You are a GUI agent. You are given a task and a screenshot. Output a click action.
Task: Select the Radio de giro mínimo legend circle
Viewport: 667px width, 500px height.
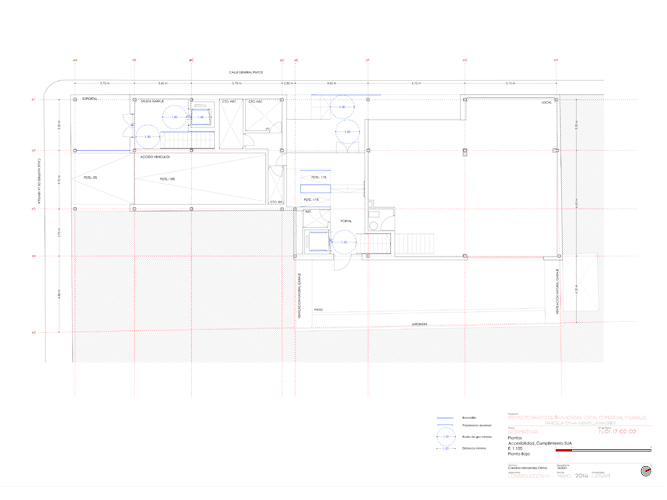[x=444, y=437]
